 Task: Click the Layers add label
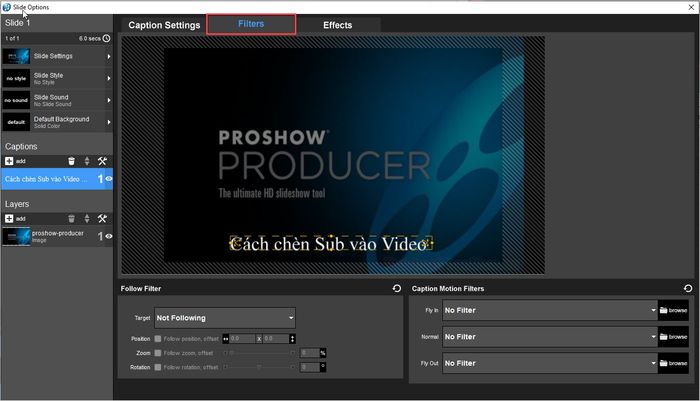pyautogui.click(x=21, y=219)
